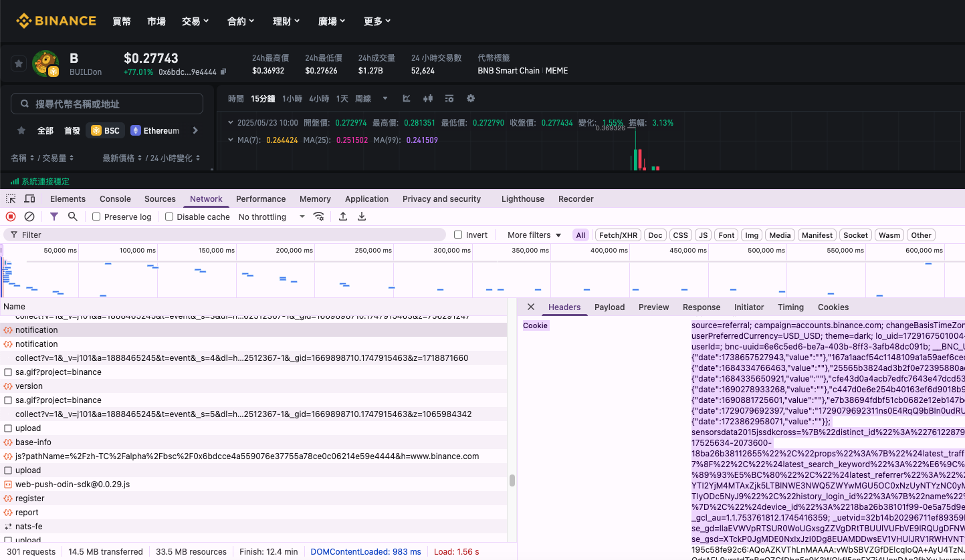Filter requests by CSS type

[681, 235]
